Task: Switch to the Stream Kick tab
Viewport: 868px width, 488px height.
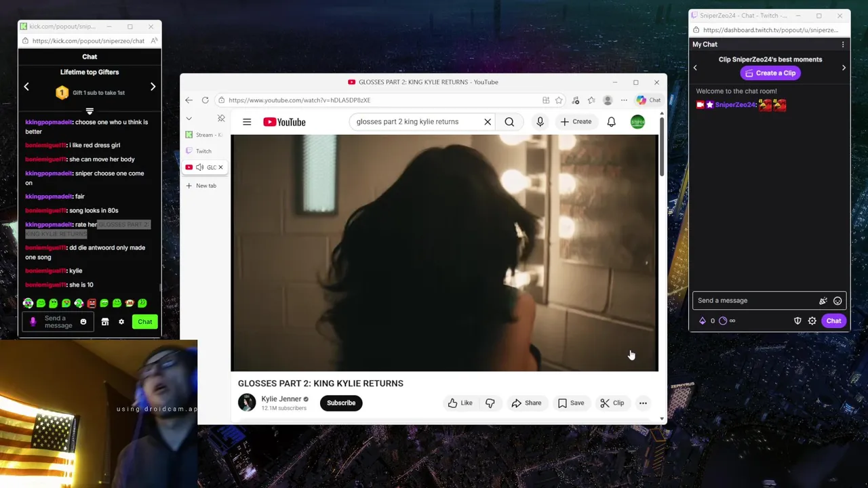Action: click(x=204, y=135)
